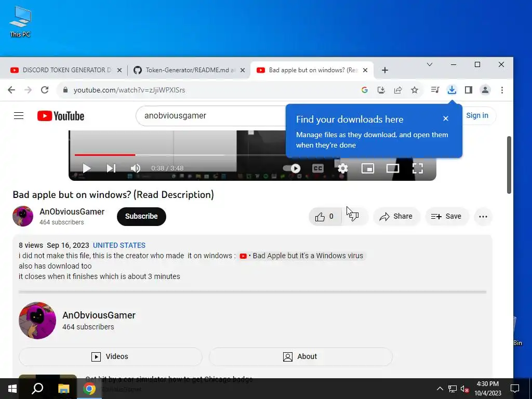Show hidden system tray icons

(x=440, y=389)
